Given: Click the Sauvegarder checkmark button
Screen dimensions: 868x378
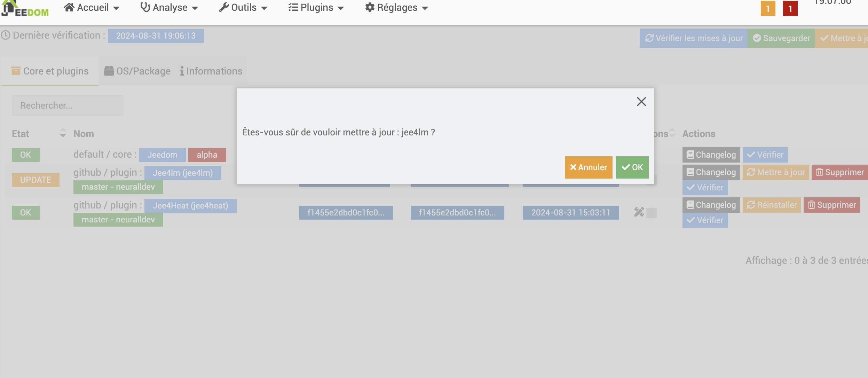Looking at the screenshot, I should click(x=781, y=38).
